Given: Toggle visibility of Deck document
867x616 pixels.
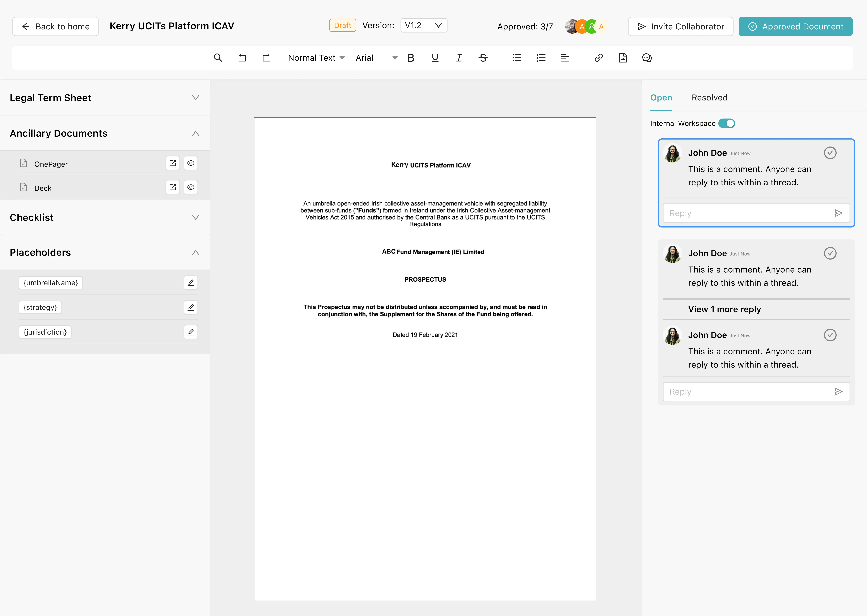Looking at the screenshot, I should pos(191,187).
